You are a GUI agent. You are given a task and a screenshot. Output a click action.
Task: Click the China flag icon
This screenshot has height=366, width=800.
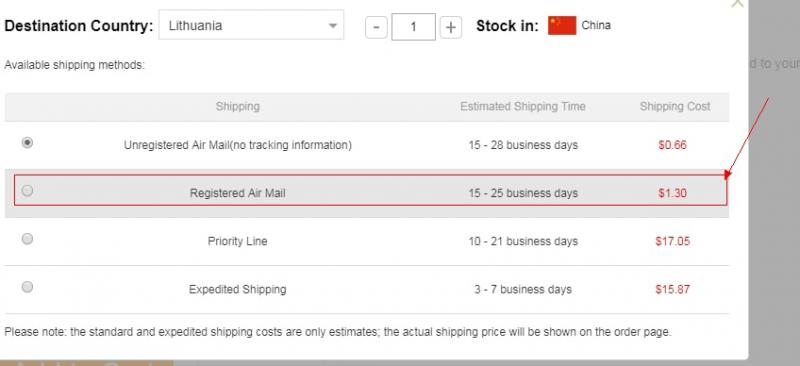(562, 26)
